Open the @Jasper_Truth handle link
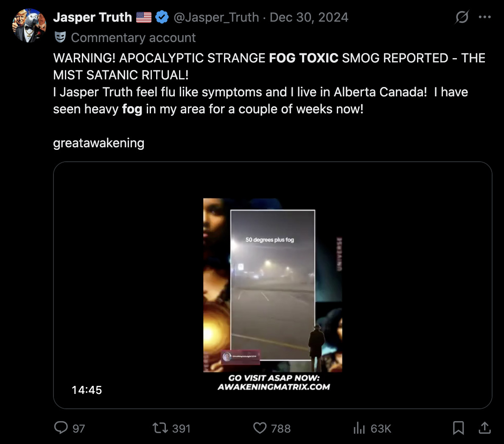 click(x=216, y=17)
